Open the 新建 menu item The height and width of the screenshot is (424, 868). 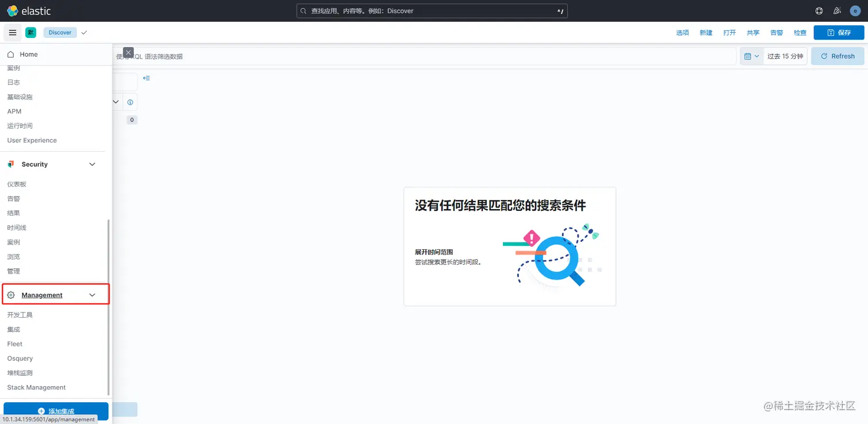point(706,33)
